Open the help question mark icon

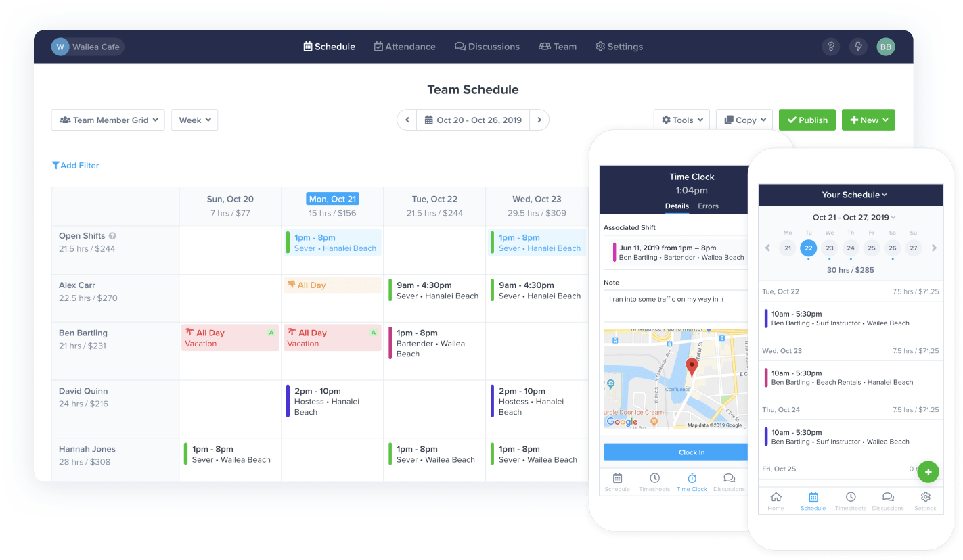coord(831,47)
